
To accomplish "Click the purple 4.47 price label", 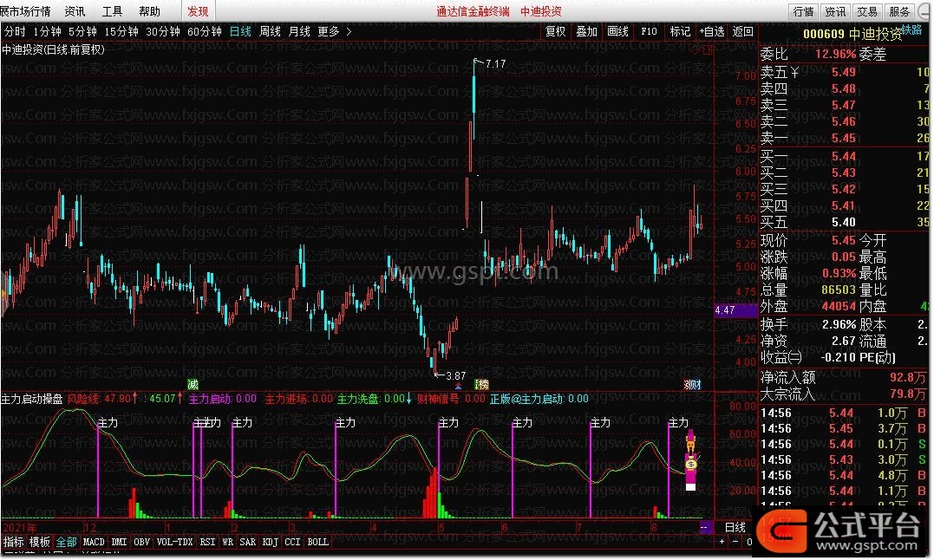I will (735, 310).
